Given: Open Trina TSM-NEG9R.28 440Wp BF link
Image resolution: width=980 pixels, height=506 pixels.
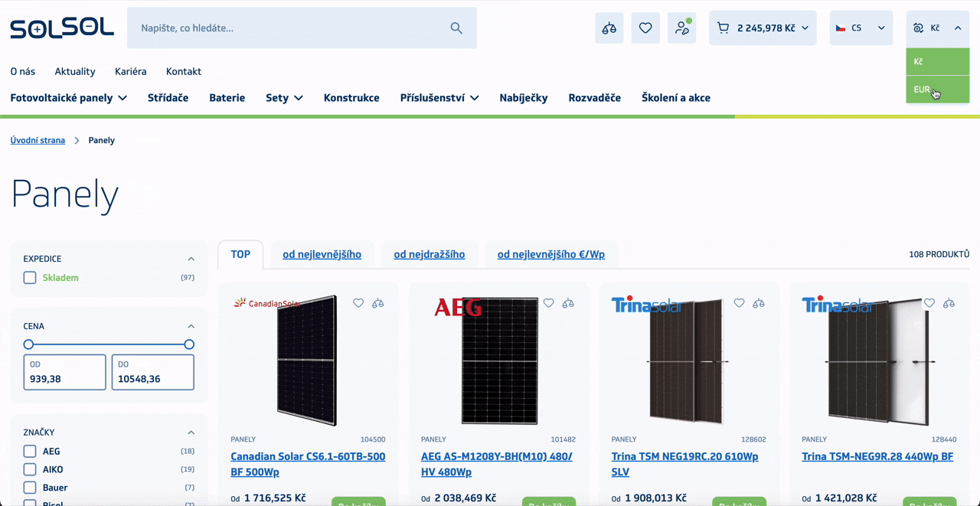Looking at the screenshot, I should (x=877, y=457).
